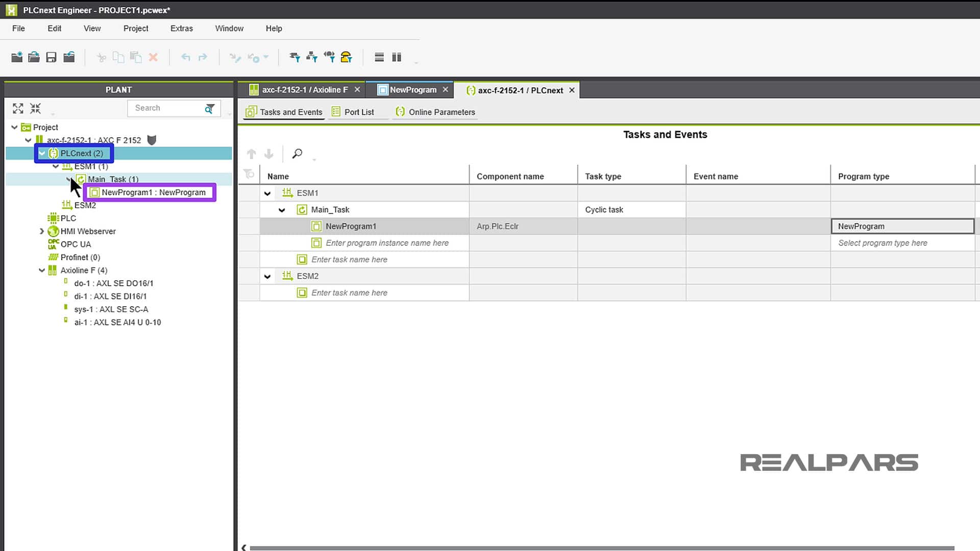Collapse the ESM1 row in the table
Screen dimensions: 980x551
[267, 193]
